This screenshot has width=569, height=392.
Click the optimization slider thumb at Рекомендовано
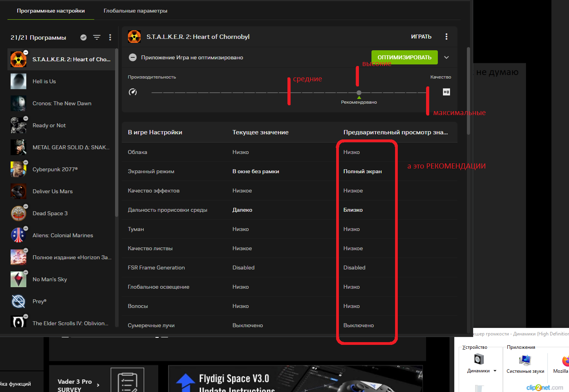[359, 93]
